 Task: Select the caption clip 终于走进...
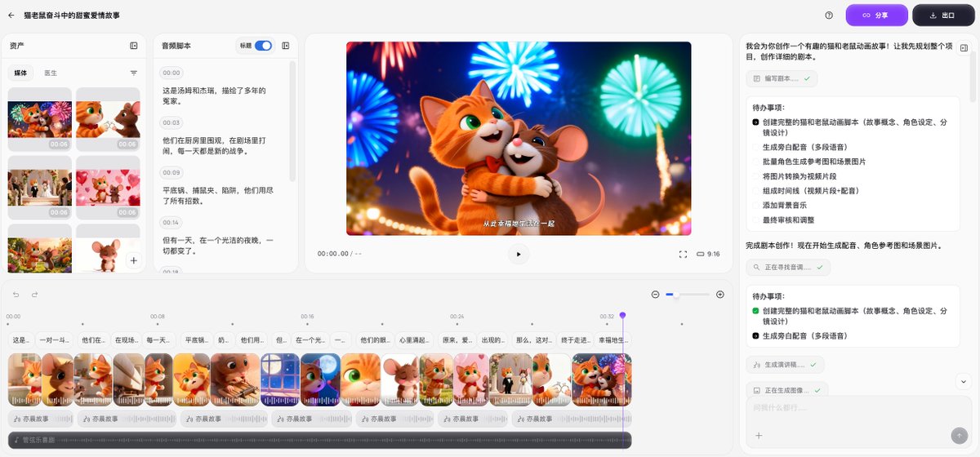pos(575,339)
